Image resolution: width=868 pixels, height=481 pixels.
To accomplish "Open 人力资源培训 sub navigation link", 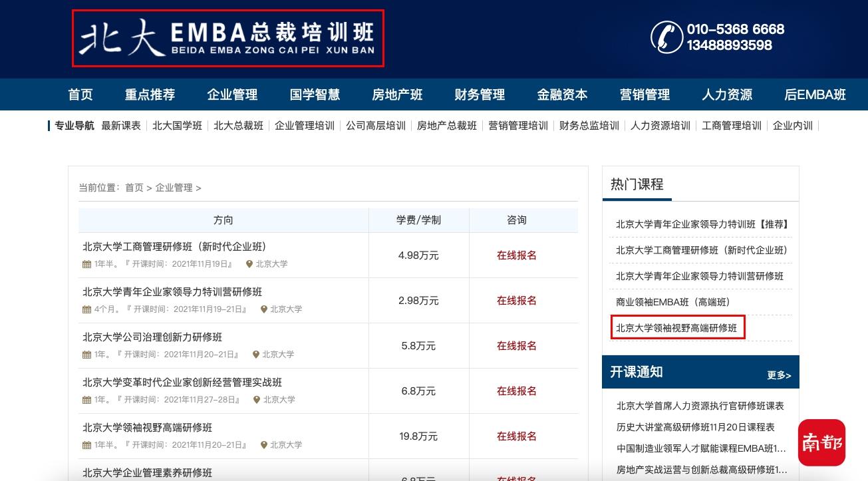I will (x=660, y=126).
